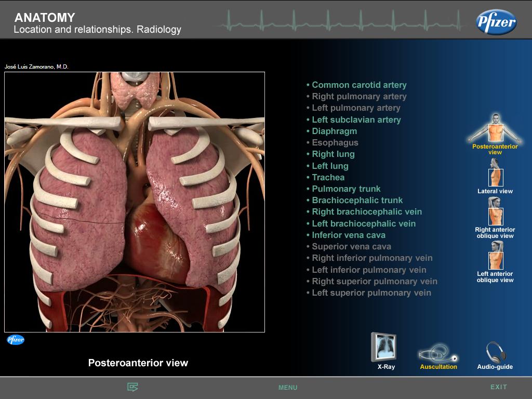The width and height of the screenshot is (532, 399).
Task: Click the small Pfizer logo below the anatomy image
Action: (x=16, y=340)
